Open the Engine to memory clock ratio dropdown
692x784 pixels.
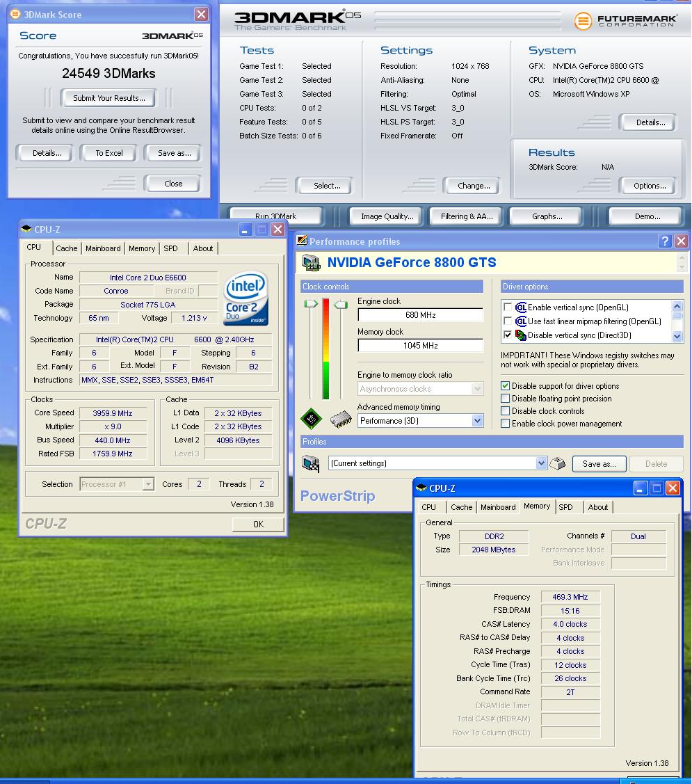point(477,388)
